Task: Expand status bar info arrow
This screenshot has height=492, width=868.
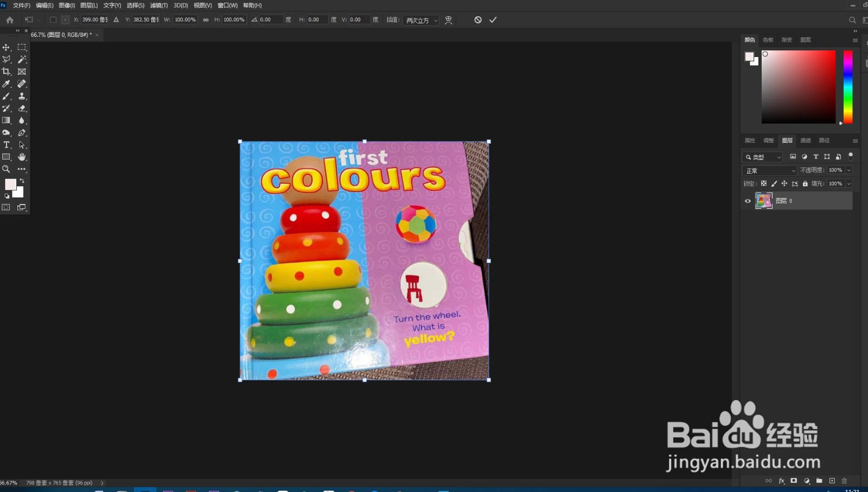Action: [x=102, y=483]
